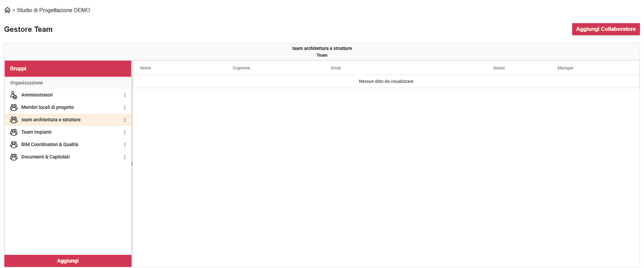Viewport: 644px width, 268px height.
Task: Open options menu for Membri locali di progetto
Action: coord(125,108)
